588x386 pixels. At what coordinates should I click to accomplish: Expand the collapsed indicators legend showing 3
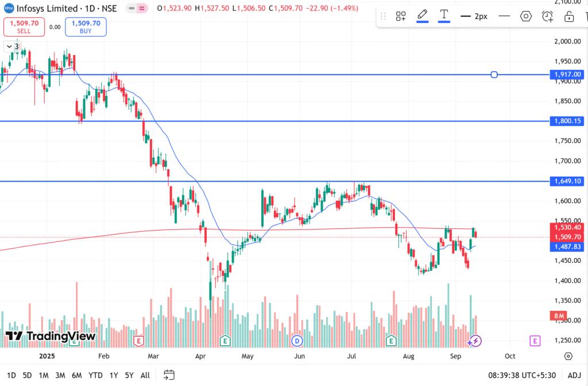[12, 46]
